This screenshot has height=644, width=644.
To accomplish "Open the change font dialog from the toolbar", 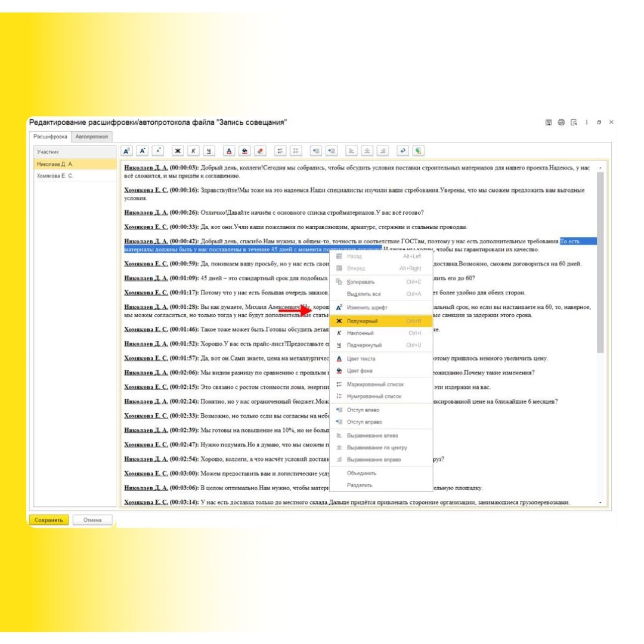I will click(126, 151).
